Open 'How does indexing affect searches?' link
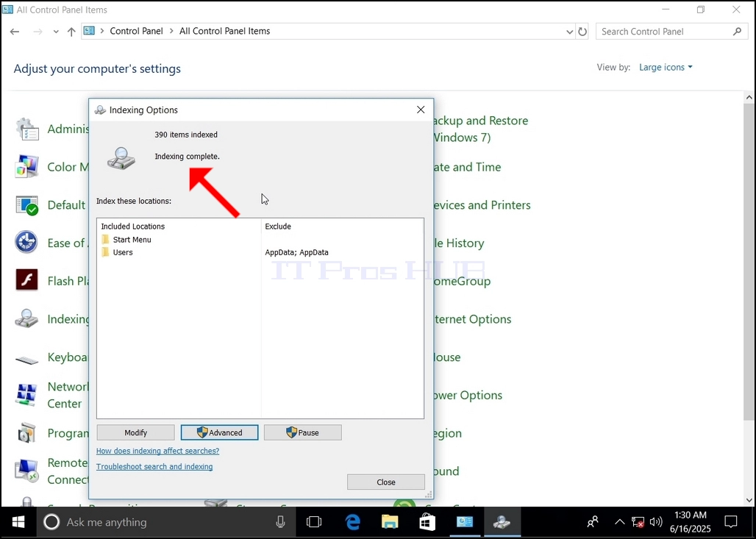Screen dimensions: 756x539 pyautogui.click(x=157, y=451)
